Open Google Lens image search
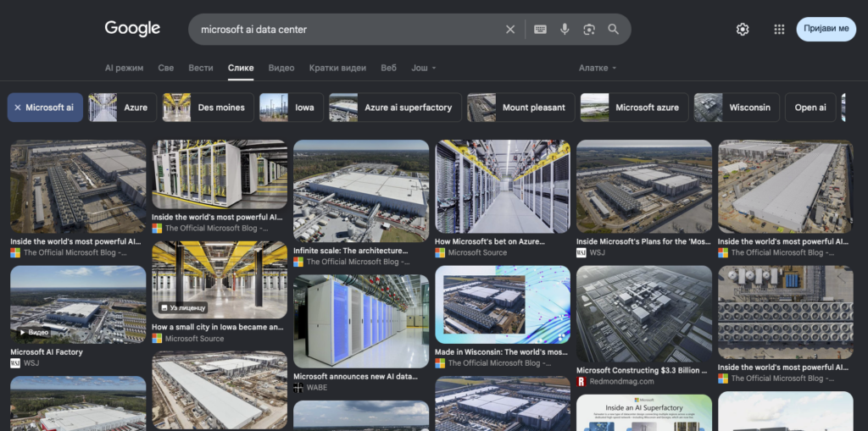Screen dimensions: 868x431 tap(589, 30)
